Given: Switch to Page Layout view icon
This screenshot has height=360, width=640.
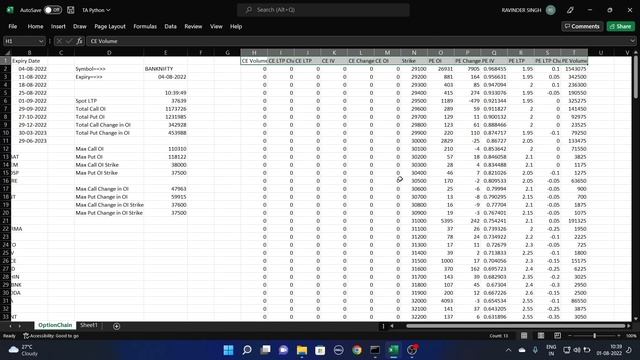Looking at the screenshot, I should 541,336.
